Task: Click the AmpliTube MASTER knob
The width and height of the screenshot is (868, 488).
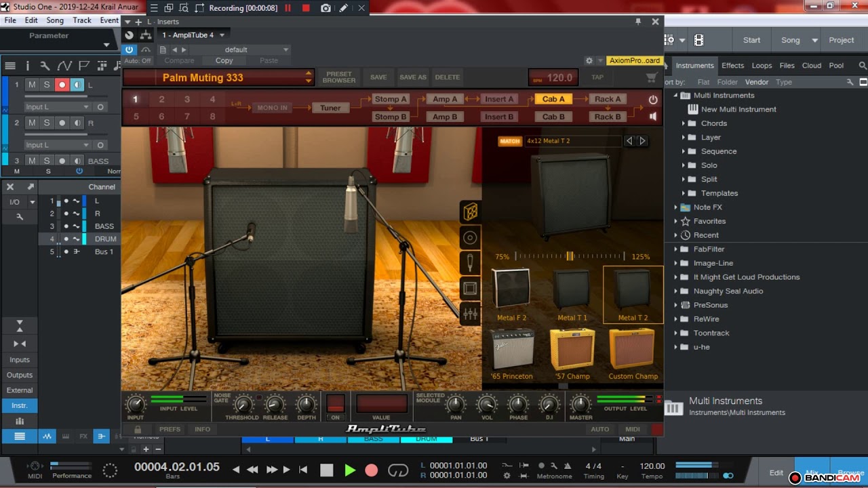Action: click(580, 405)
